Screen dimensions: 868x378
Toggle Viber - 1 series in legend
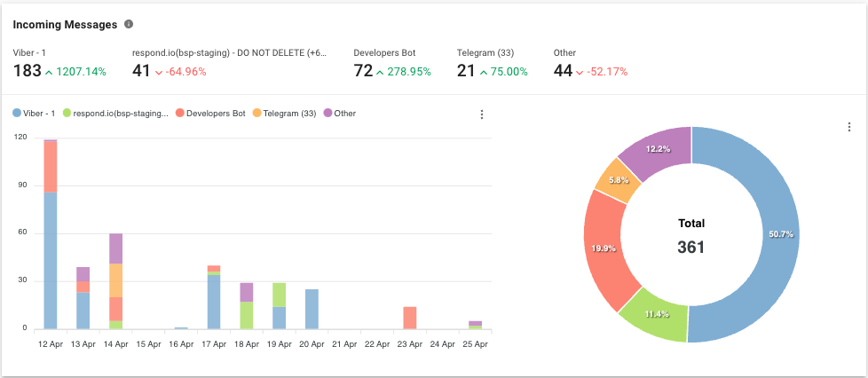tap(35, 114)
